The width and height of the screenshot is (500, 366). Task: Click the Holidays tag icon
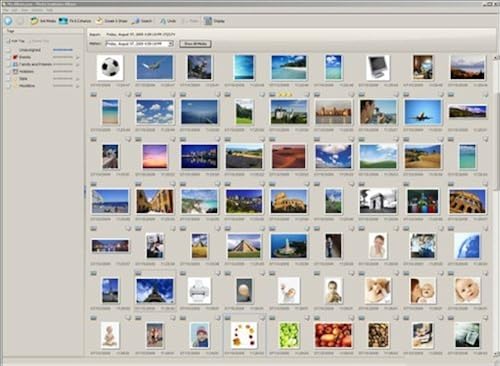click(15, 71)
